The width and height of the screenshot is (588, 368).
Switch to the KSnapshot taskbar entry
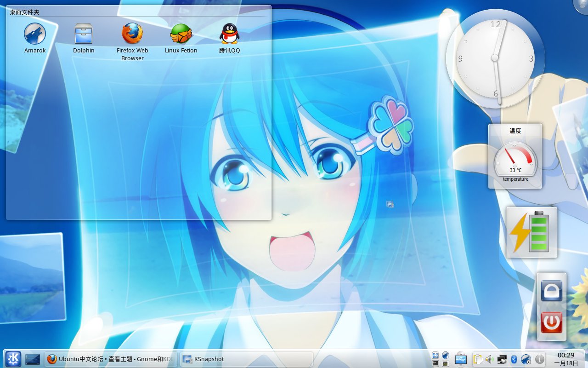246,359
